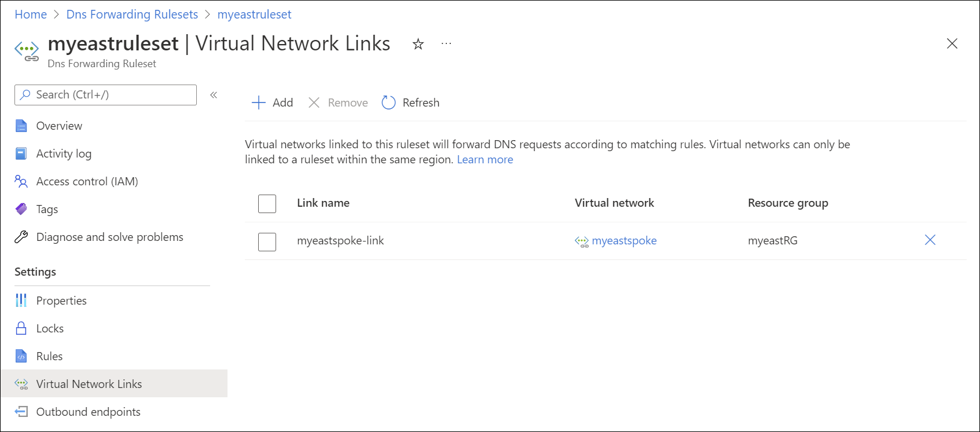The height and width of the screenshot is (432, 980).
Task: Go to Overview in sidebar
Action: point(59,126)
